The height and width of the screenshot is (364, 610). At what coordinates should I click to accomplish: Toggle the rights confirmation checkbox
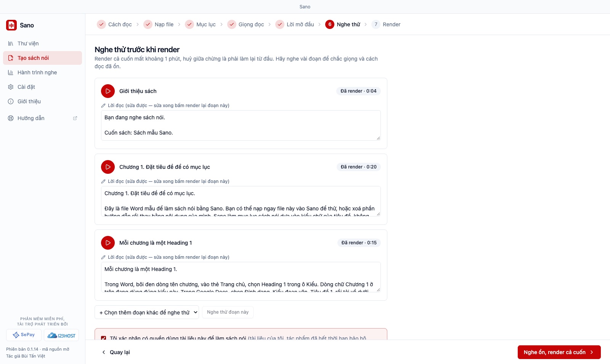[x=104, y=338]
